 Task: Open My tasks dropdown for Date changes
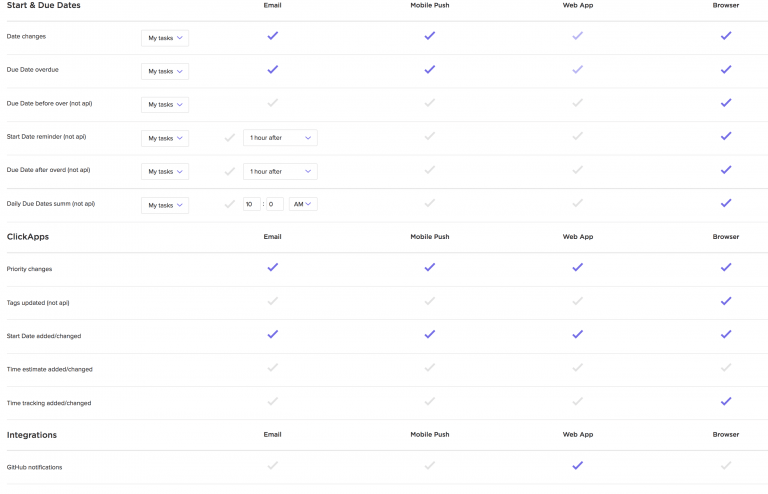point(165,38)
